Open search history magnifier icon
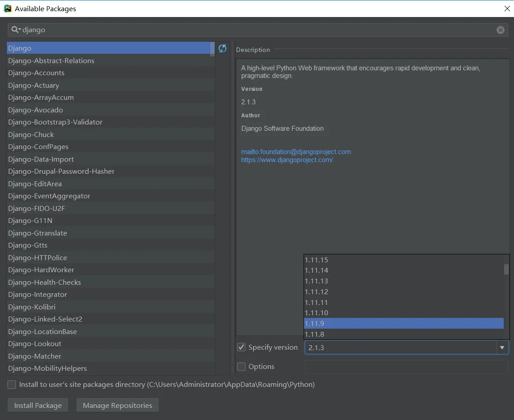 [x=16, y=30]
